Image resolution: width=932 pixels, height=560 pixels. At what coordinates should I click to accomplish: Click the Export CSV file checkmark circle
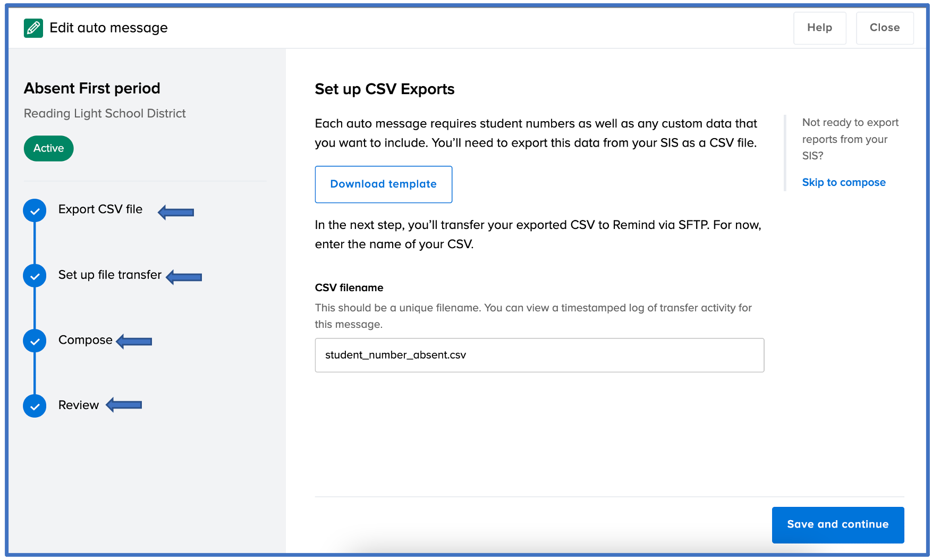35,210
